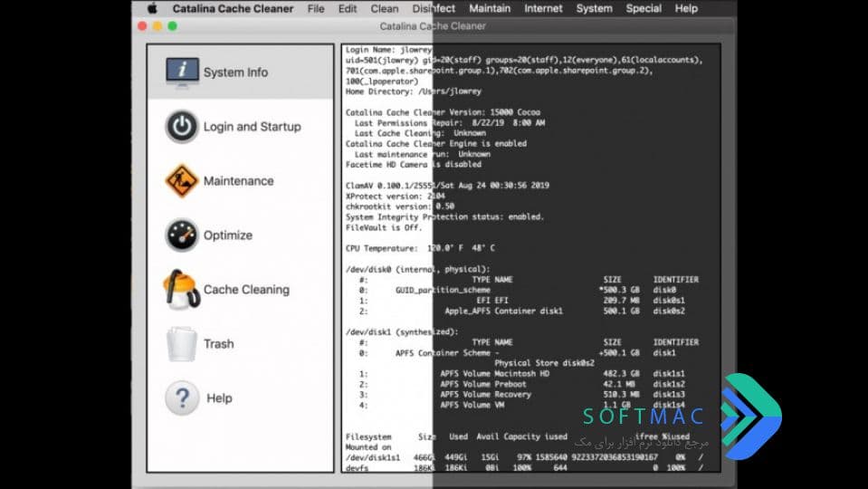This screenshot has width=868, height=489.
Task: Open the Catalina Cache Cleaner application menu
Action: (x=233, y=8)
